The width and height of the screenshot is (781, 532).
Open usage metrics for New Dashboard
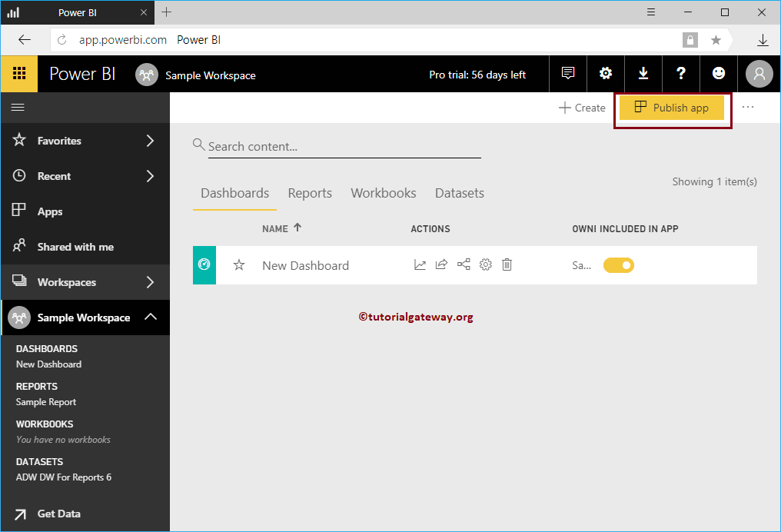pyautogui.click(x=420, y=264)
